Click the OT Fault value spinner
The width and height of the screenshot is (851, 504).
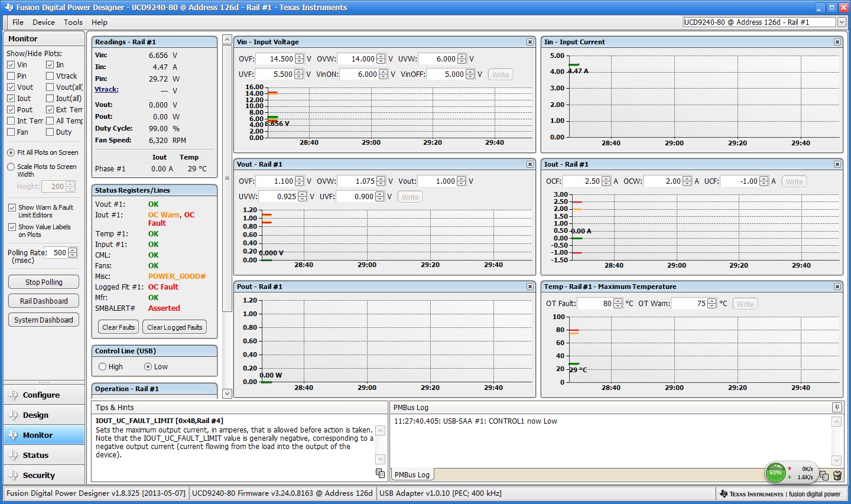(x=618, y=304)
